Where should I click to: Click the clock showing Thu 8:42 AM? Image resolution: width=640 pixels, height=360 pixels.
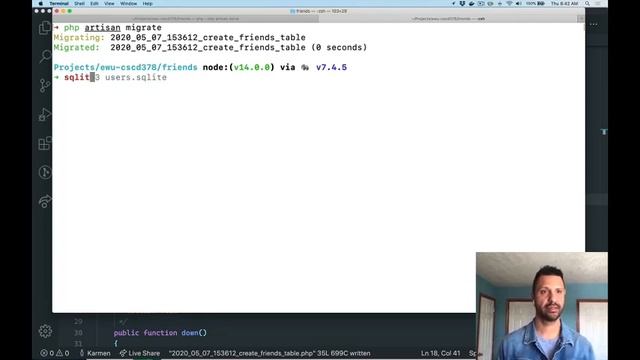pos(564,3)
